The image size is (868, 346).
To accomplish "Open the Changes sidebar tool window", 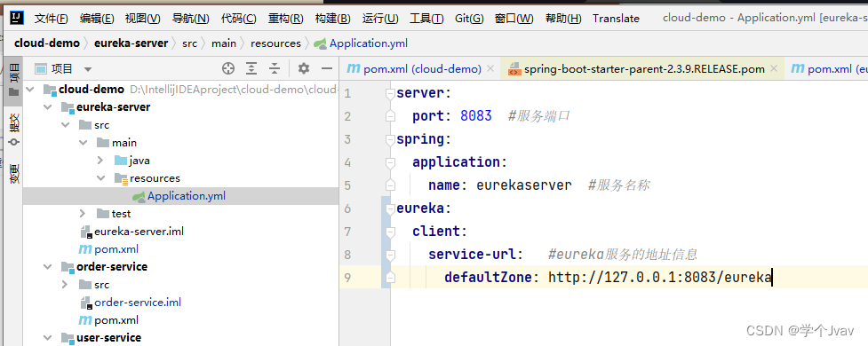I will [x=14, y=174].
